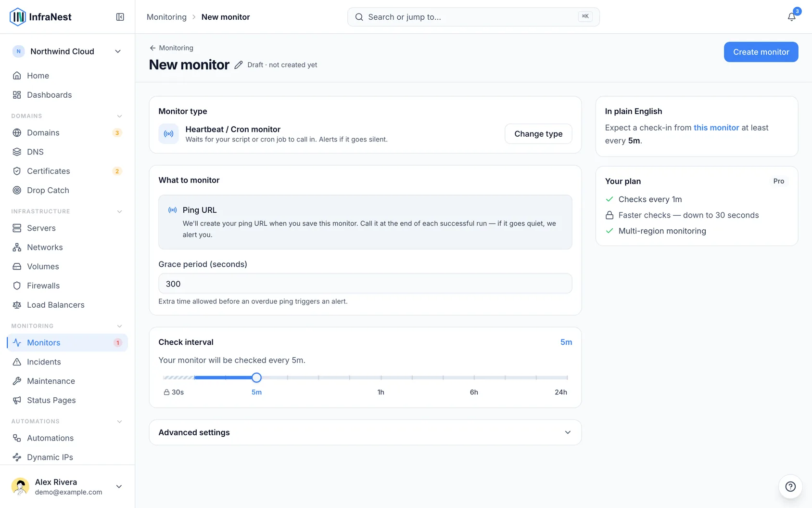This screenshot has height=508, width=812.
Task: Go to Volumes page
Action: (x=67, y=266)
